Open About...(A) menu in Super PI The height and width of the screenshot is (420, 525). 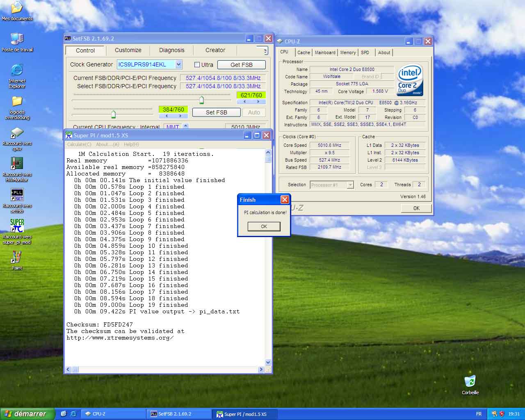(x=107, y=144)
